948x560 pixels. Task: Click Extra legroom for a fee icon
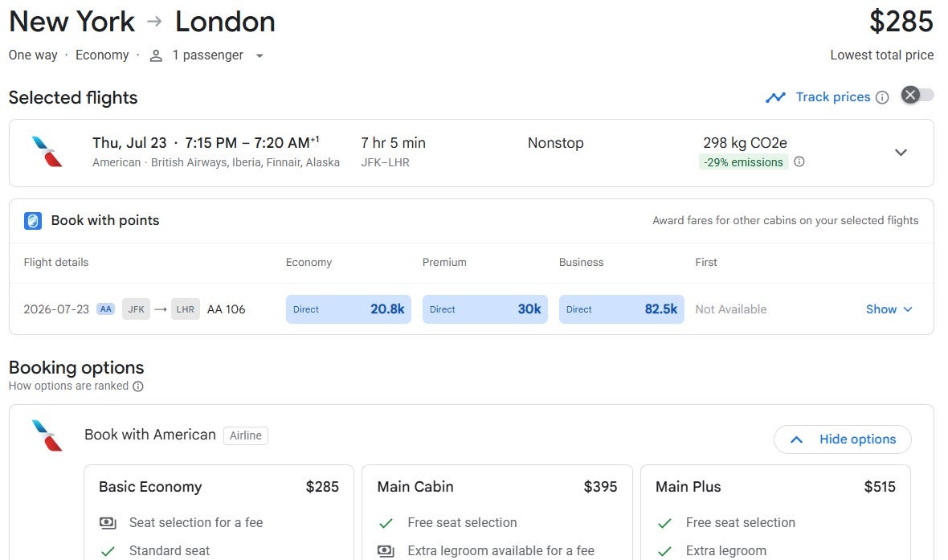coord(386,551)
